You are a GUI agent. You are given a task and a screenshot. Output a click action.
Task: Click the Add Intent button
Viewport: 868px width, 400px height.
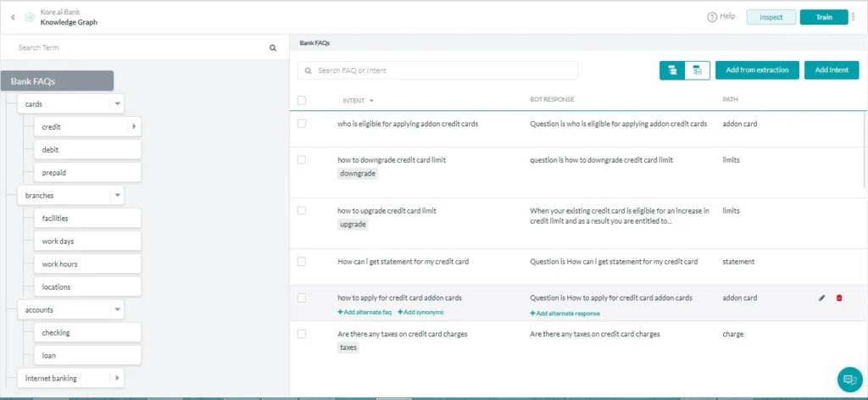pos(832,70)
